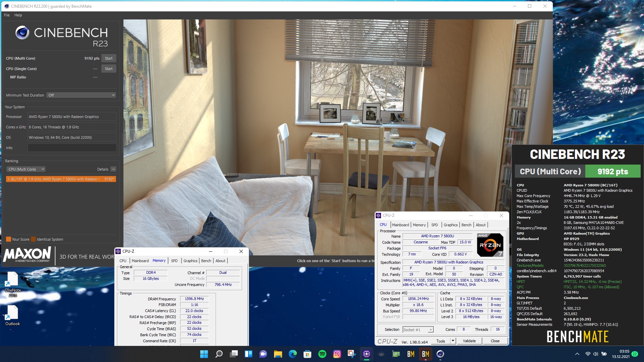The image size is (644, 362).
Task: Click Info input field in Cinebench
Action: [x=72, y=148]
